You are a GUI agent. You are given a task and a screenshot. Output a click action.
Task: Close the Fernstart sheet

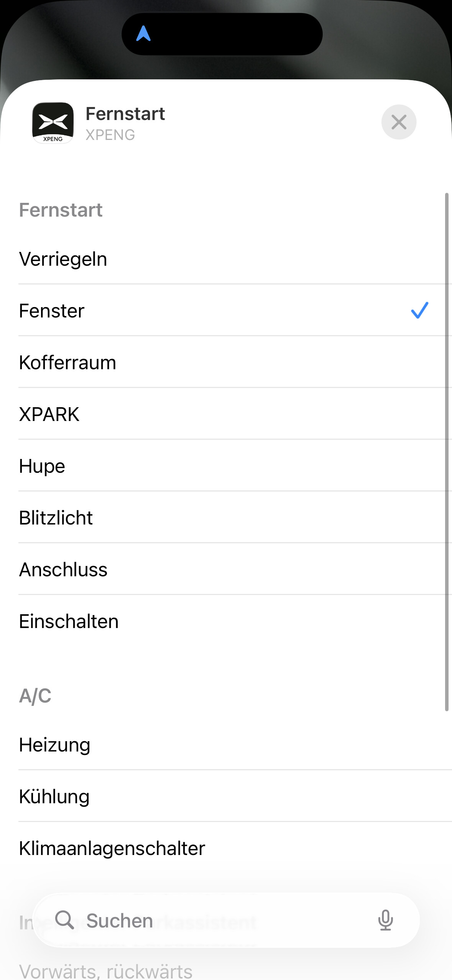tap(399, 122)
